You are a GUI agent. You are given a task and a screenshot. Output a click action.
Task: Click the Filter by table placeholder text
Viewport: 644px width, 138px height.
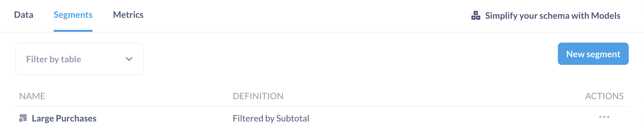[x=53, y=59]
